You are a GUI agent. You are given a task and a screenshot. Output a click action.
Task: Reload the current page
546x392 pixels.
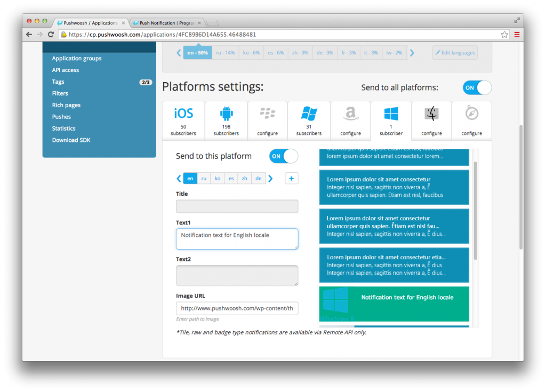[x=51, y=35]
